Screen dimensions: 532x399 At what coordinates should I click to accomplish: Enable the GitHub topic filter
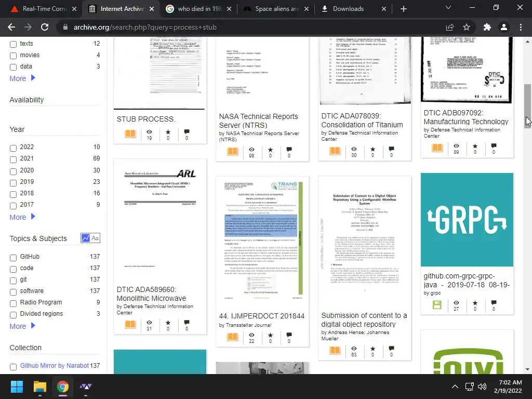tap(13, 258)
